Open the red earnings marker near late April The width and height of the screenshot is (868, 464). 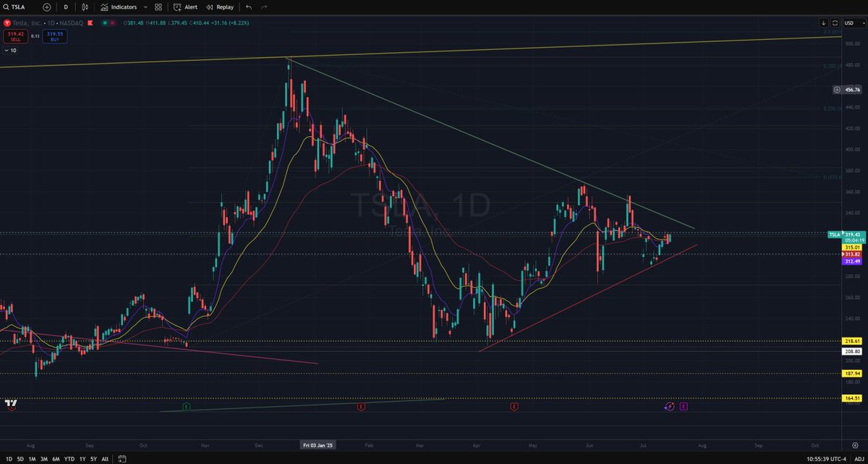tap(514, 407)
